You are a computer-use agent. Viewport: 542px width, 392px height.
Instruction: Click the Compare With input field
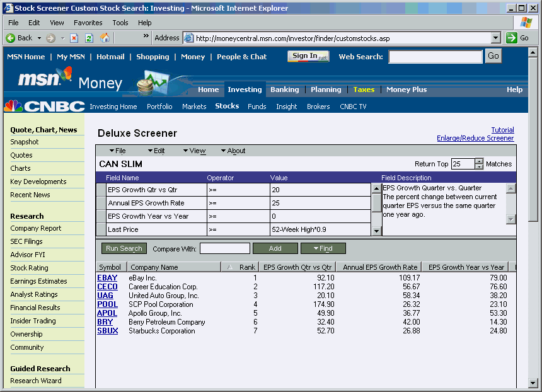pyautogui.click(x=225, y=248)
